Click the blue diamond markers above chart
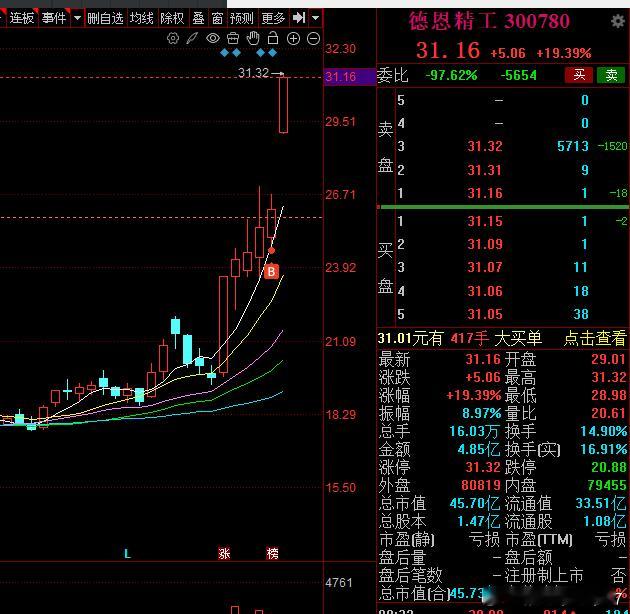This screenshot has width=630, height=614. tap(249, 53)
